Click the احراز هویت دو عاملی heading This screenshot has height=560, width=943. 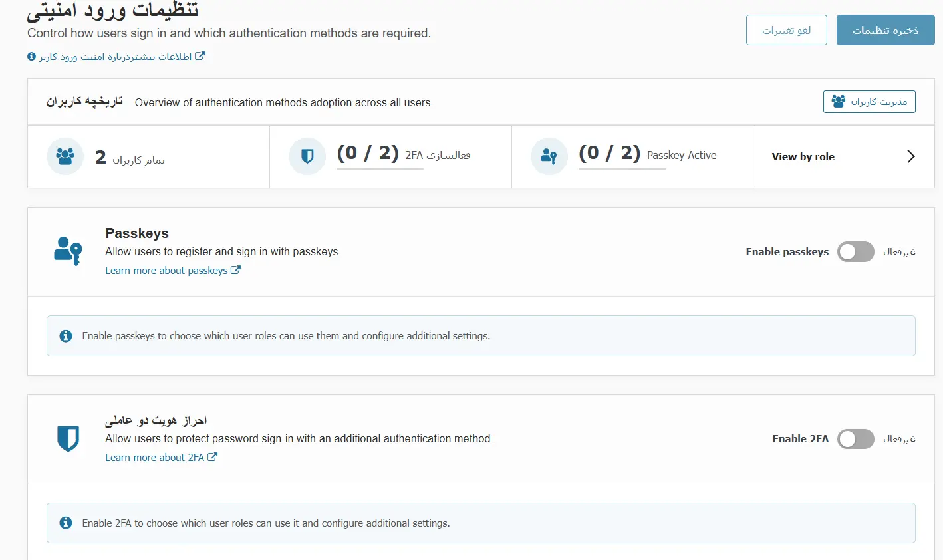pyautogui.click(x=156, y=420)
